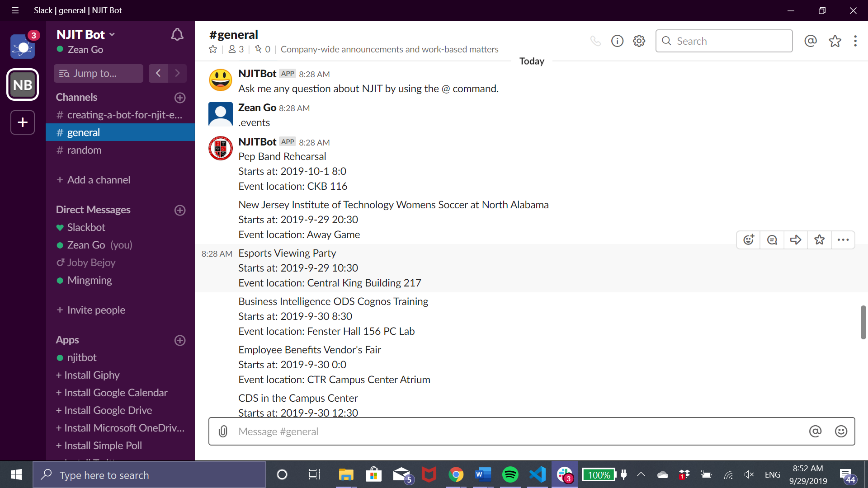Click the add reaction icon on message
The width and height of the screenshot is (868, 488).
click(749, 240)
